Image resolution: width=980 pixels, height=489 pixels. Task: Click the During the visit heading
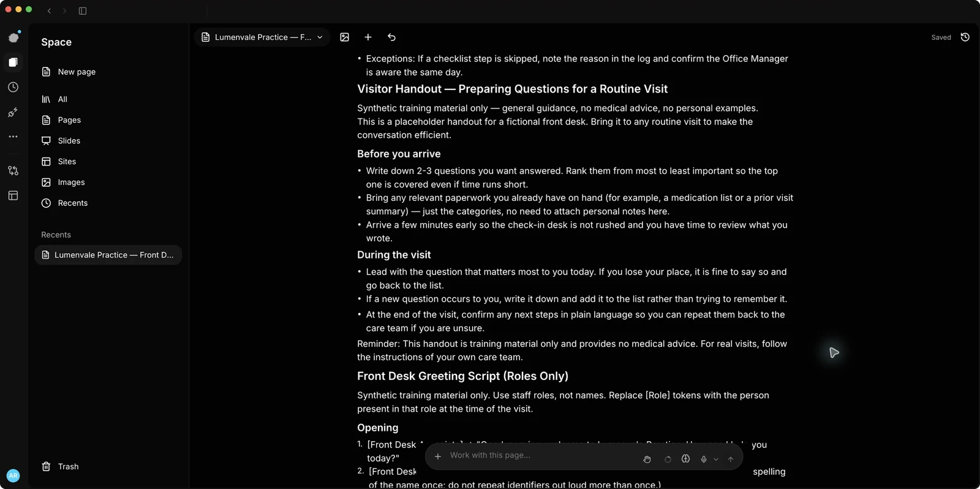(394, 255)
